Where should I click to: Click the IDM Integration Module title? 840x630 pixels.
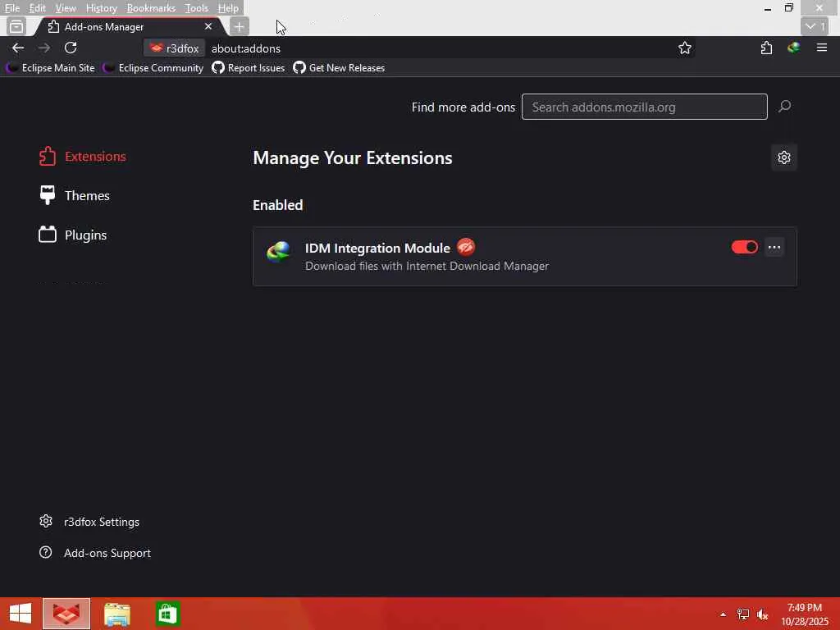pos(377,248)
